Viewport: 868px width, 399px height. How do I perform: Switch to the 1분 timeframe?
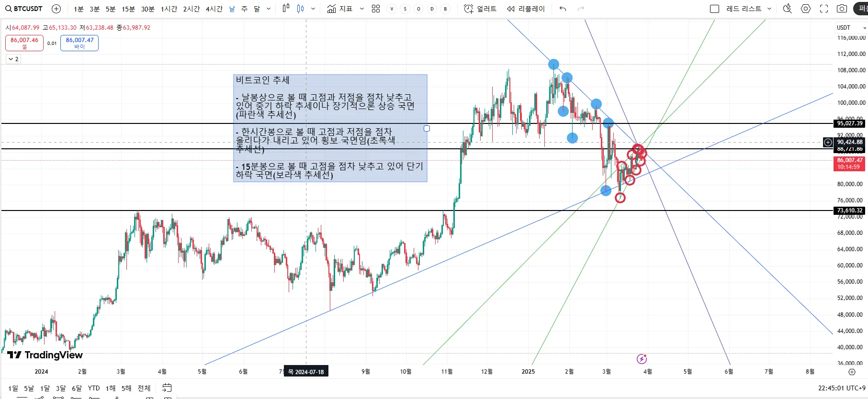coord(79,9)
